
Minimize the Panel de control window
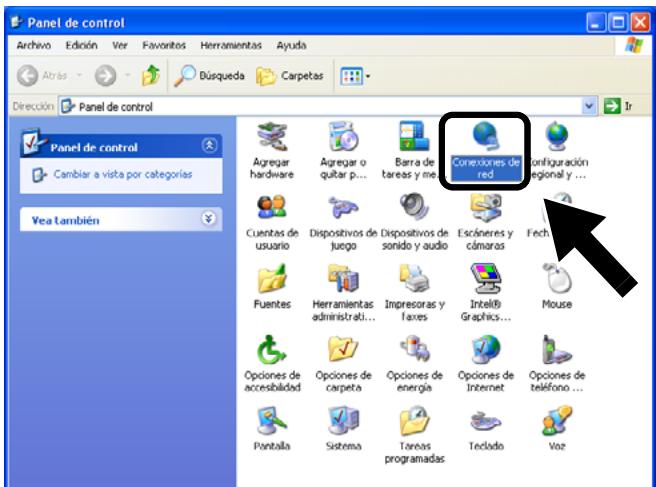tap(596, 22)
